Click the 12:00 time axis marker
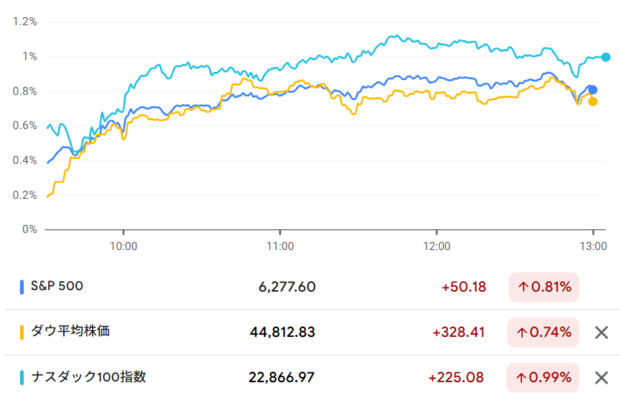Viewport: 620px width, 400px height. tap(437, 246)
